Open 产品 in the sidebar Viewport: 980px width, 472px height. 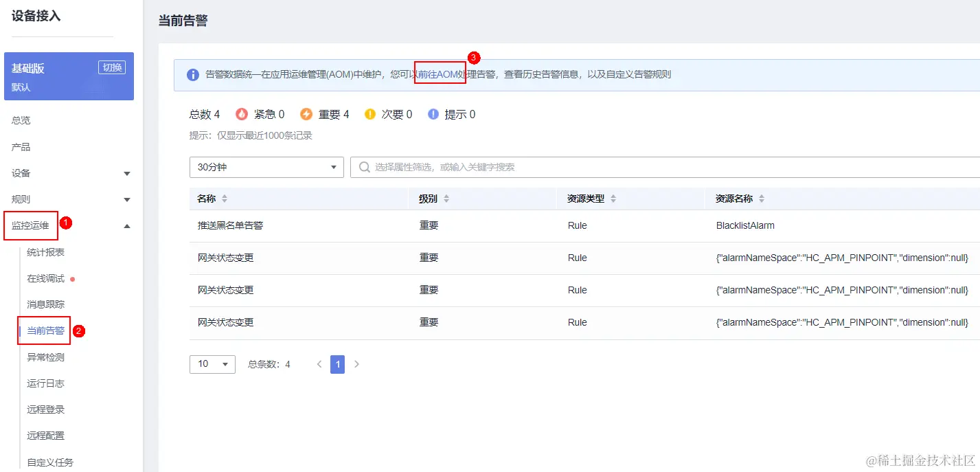(x=21, y=147)
